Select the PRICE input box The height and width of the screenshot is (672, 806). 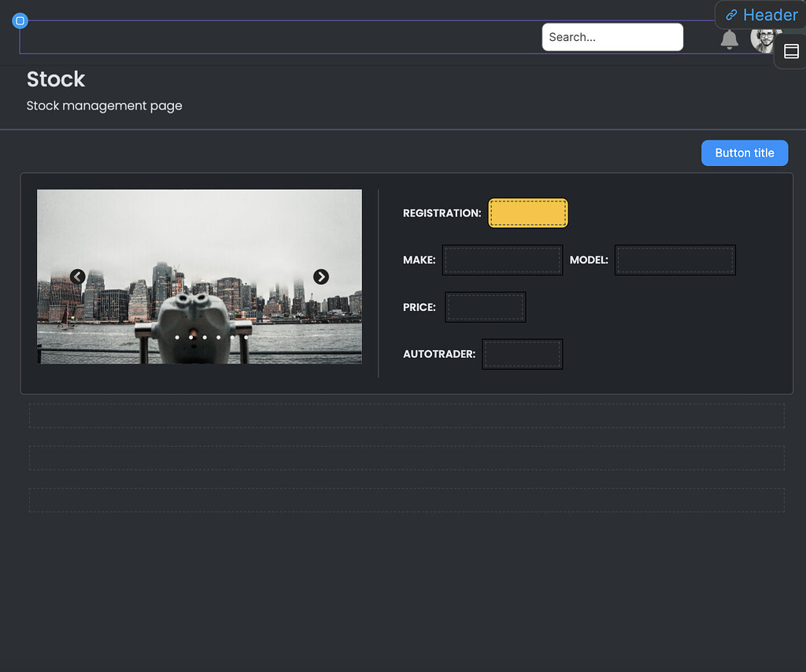(x=485, y=307)
